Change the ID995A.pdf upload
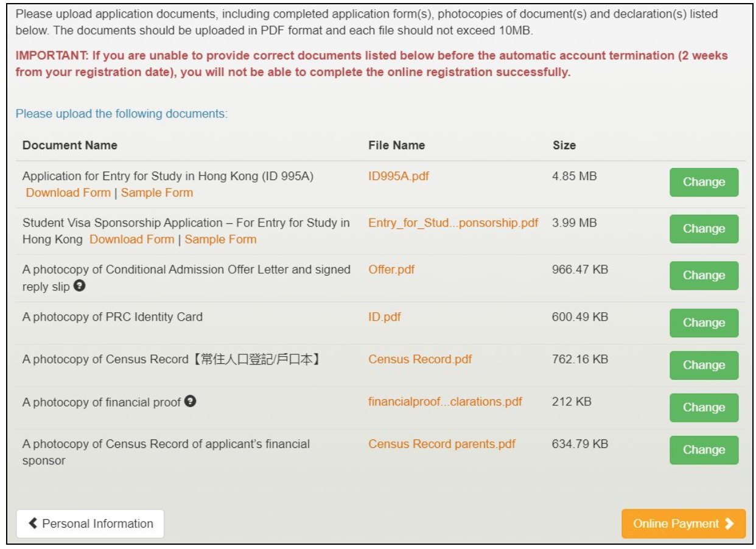This screenshot has height=549, width=756. click(704, 182)
